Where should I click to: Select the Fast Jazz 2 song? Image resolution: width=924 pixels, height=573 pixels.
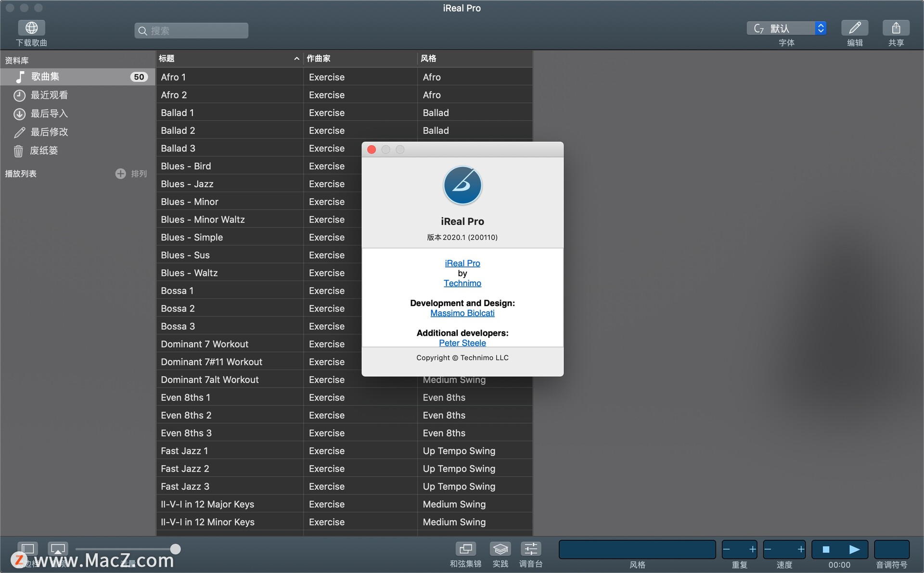point(345,469)
